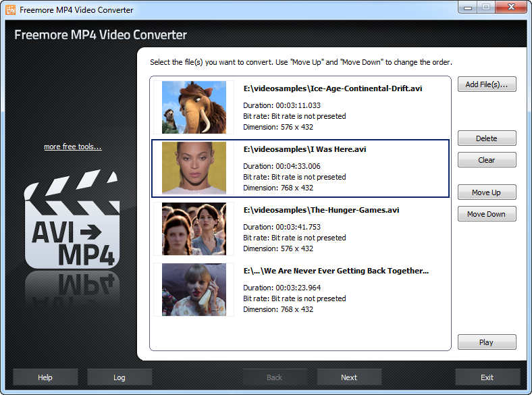Move the selected file down
Viewport: 532px width, 395px height.
pos(486,214)
